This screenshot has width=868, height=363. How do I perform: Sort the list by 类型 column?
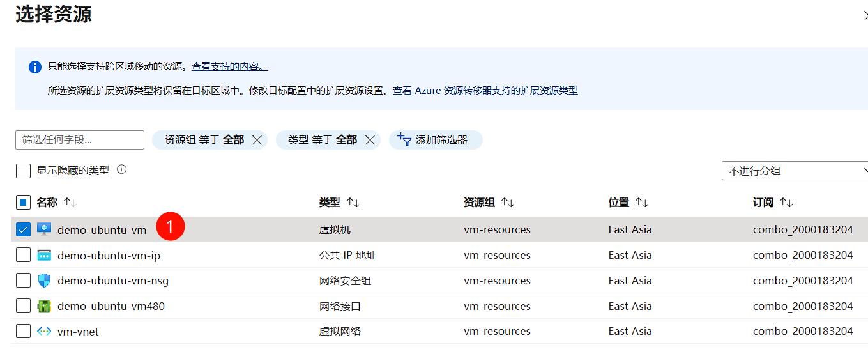click(339, 203)
